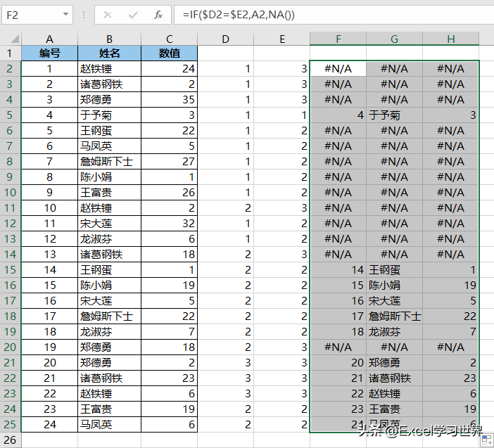Select row 20 header
Image resolution: width=494 pixels, height=448 pixels.
tap(10, 347)
